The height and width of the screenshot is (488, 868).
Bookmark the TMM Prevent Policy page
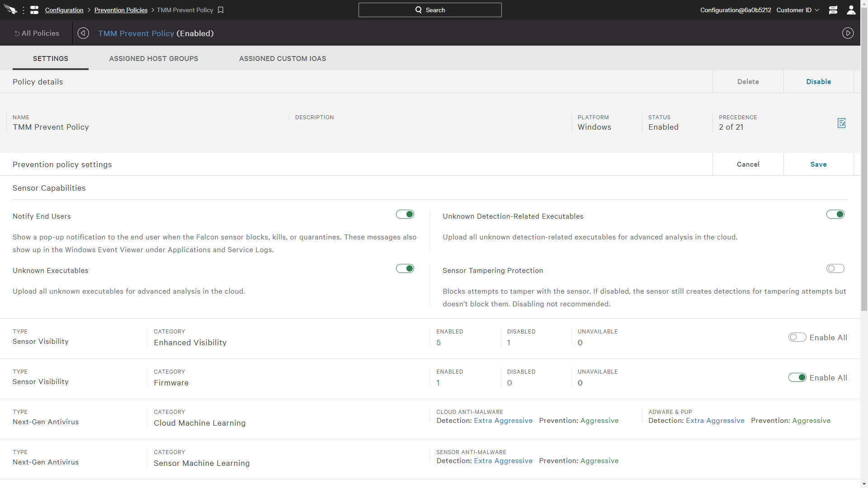pyautogui.click(x=221, y=10)
